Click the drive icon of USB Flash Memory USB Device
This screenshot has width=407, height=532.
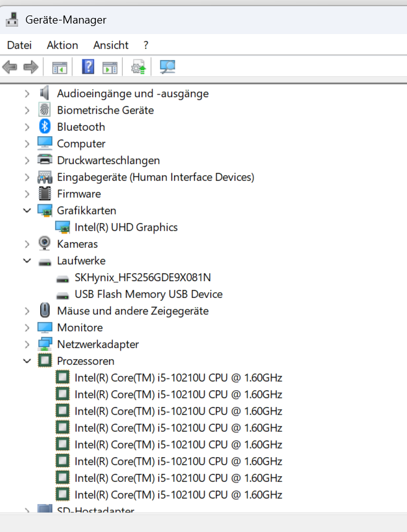click(63, 296)
